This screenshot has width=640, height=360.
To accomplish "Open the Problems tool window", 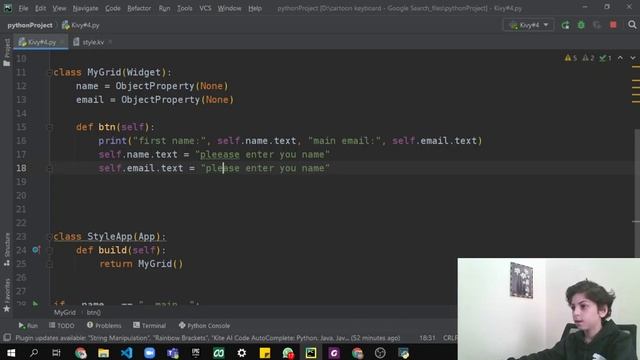I will 104,326.
